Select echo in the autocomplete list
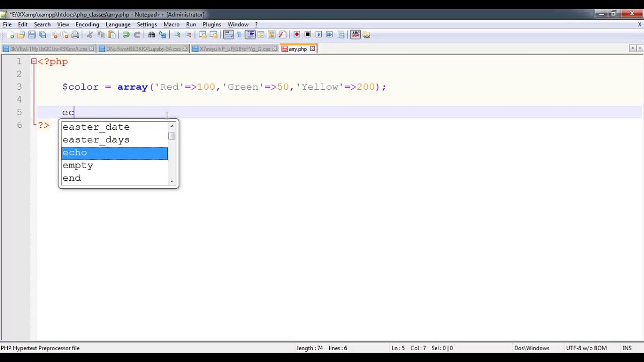This screenshot has width=644, height=362. [x=114, y=153]
